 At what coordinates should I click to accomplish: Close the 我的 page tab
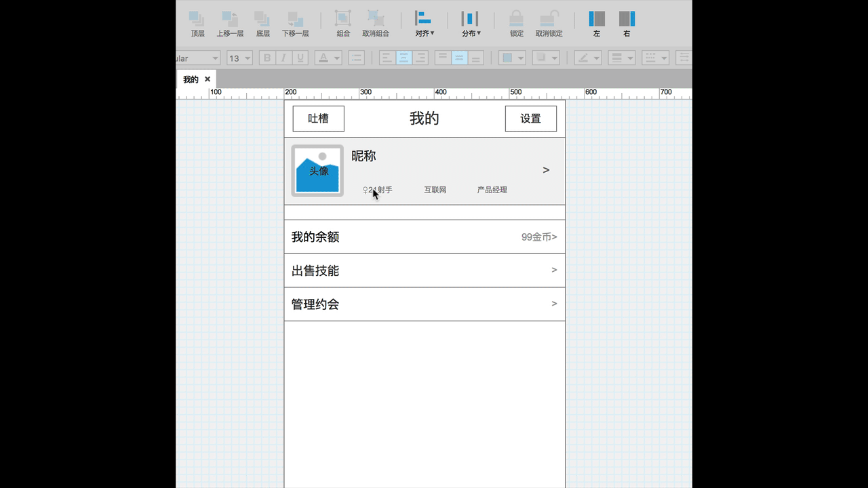pyautogui.click(x=208, y=79)
